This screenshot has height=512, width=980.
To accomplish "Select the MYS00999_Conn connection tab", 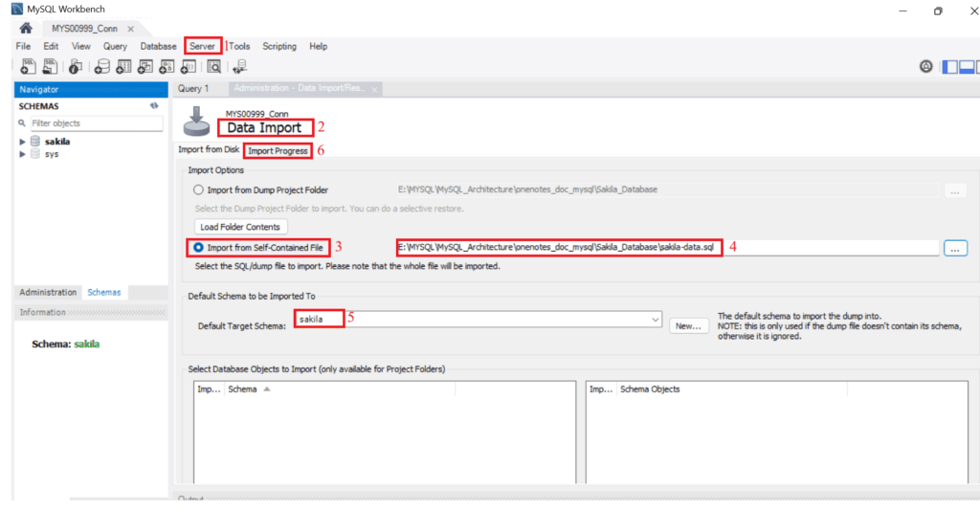I will point(84,29).
